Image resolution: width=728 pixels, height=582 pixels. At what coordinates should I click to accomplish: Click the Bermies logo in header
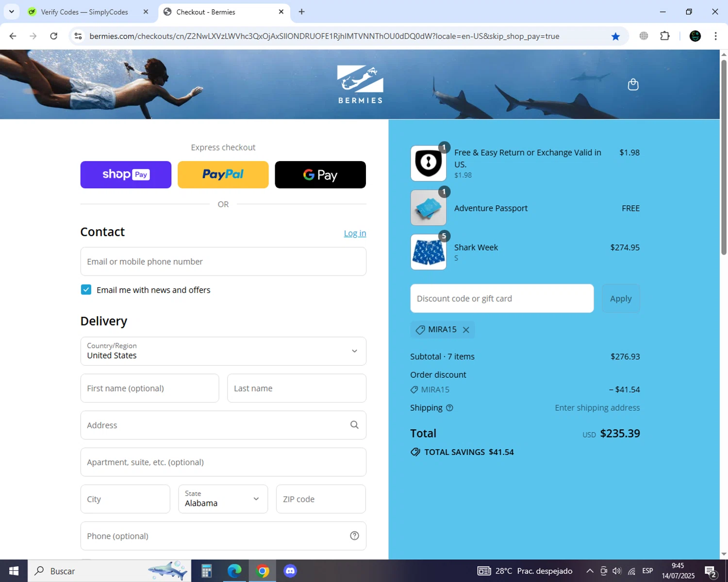(x=360, y=84)
